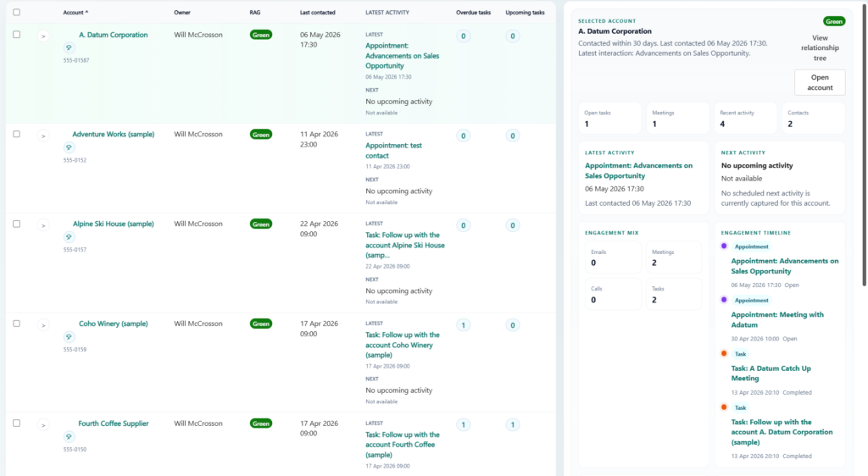Expand the A. Datum Corporation row chevron
868x476 pixels.
click(43, 36)
